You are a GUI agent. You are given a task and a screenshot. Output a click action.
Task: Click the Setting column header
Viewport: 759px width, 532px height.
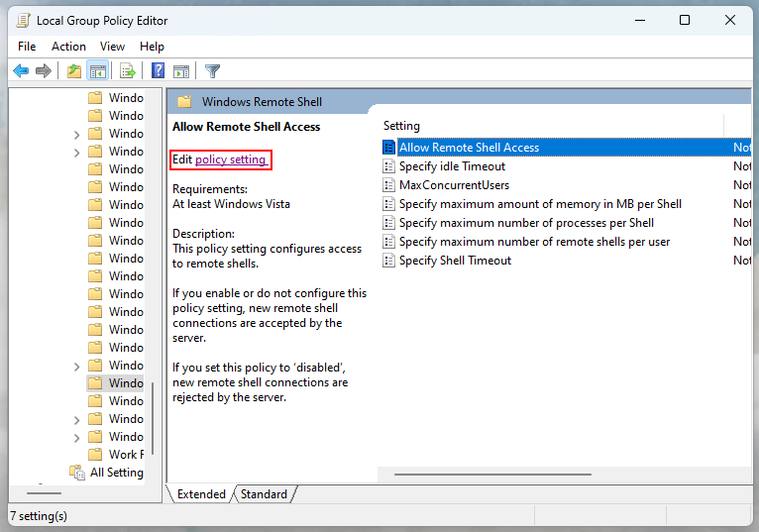(x=401, y=126)
